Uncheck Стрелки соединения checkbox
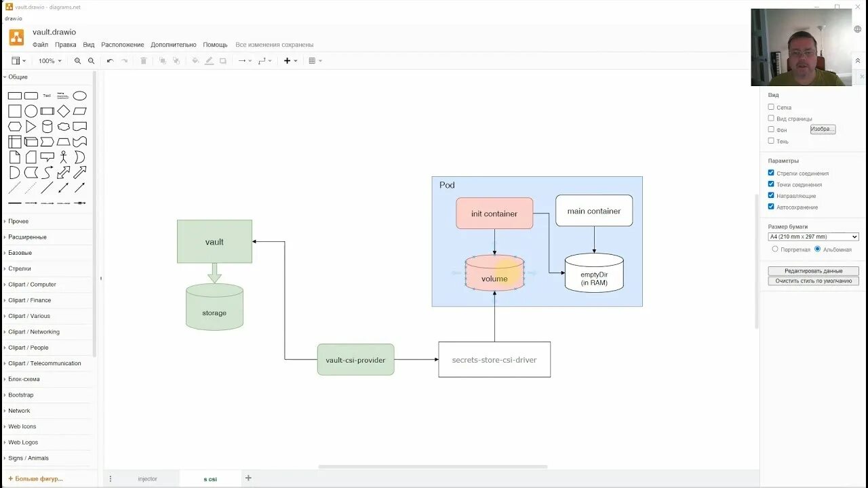 pyautogui.click(x=771, y=173)
